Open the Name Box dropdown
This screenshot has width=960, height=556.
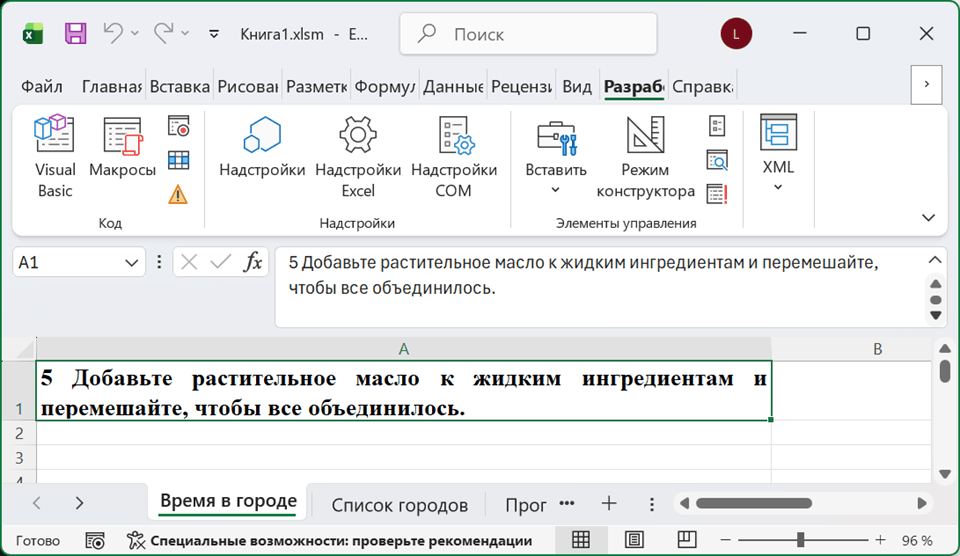[x=131, y=263]
